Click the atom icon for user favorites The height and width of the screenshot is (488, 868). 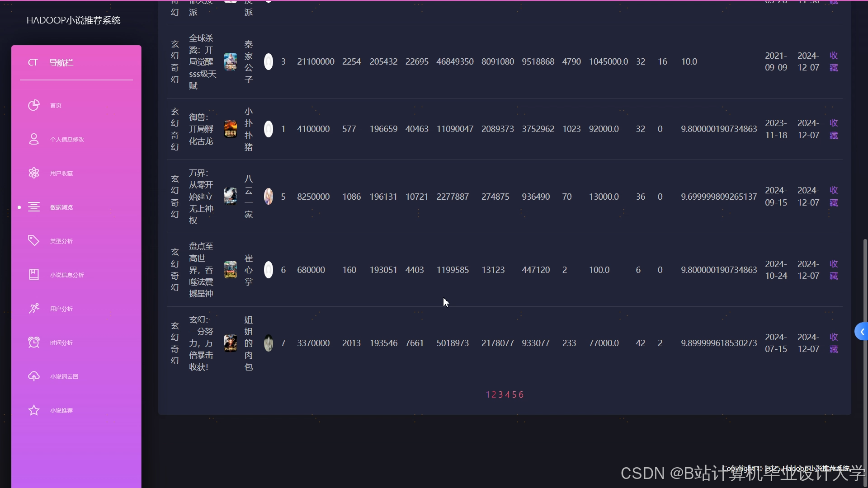tap(34, 173)
